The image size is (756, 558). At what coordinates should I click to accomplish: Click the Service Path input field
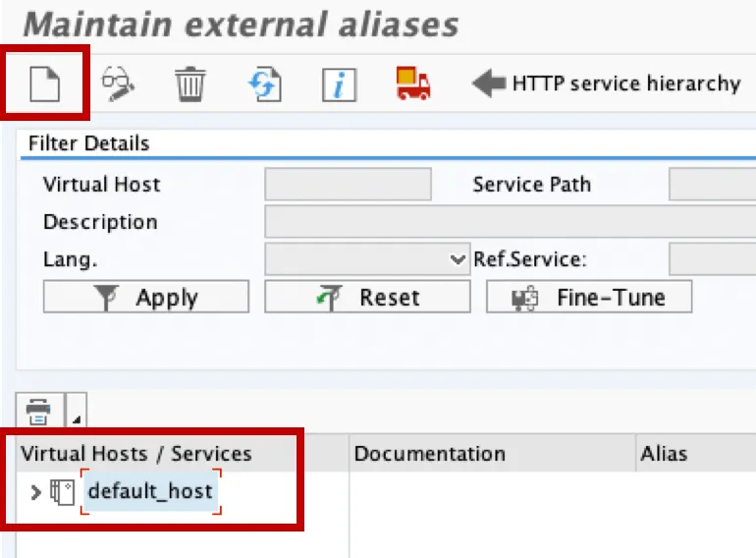[x=711, y=185]
